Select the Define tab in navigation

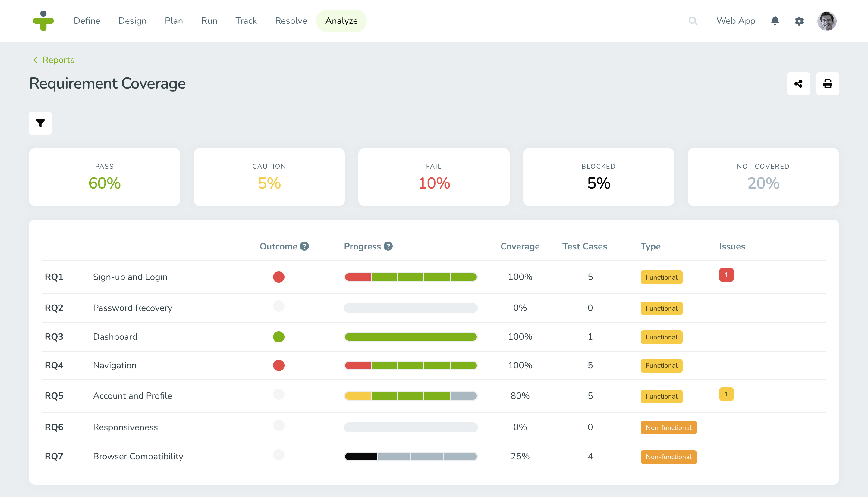[86, 21]
